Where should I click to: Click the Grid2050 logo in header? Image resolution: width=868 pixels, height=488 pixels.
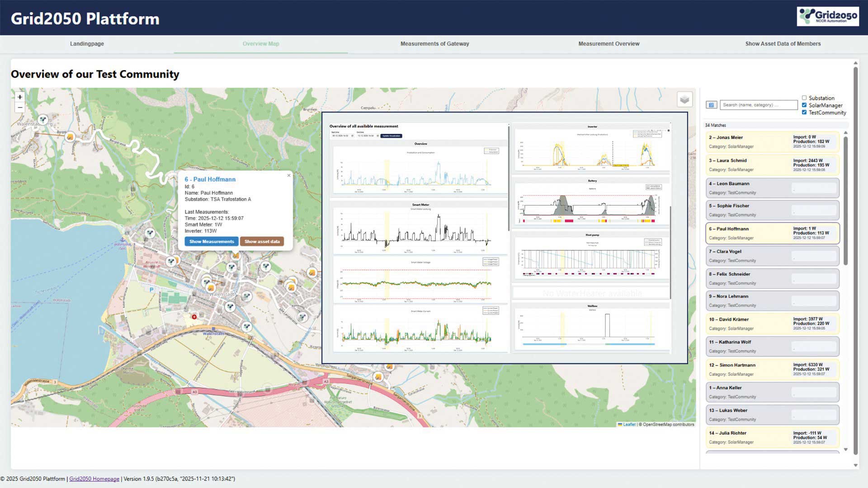(828, 16)
